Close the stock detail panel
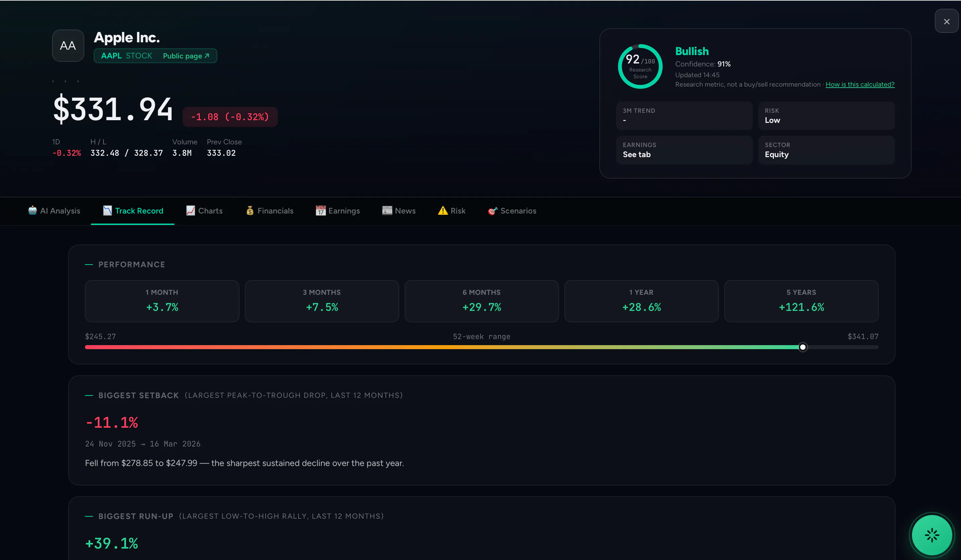The height and width of the screenshot is (560, 961). tap(947, 21)
